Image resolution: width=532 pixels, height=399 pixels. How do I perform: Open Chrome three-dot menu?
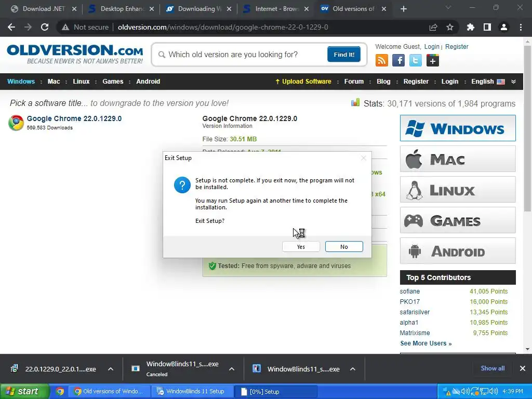[521, 27]
